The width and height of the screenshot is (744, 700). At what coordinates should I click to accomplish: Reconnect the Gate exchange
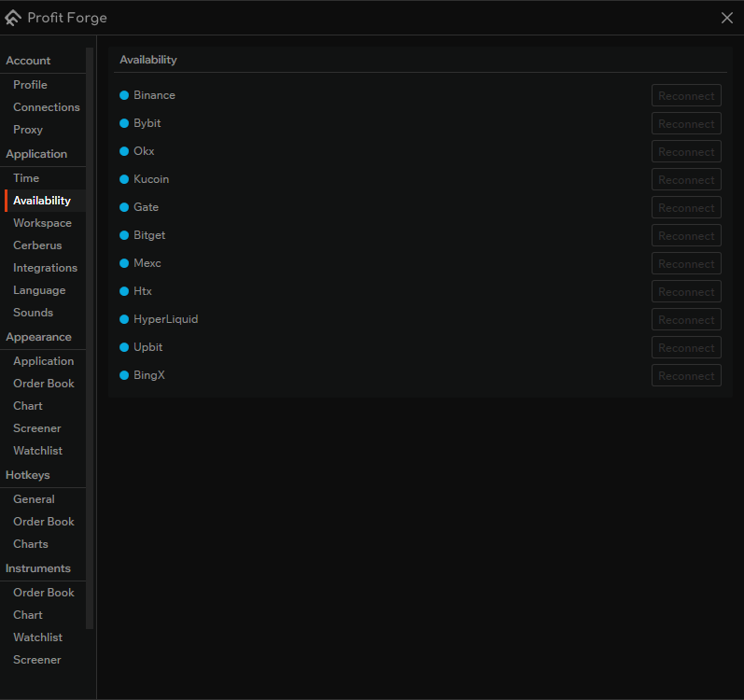point(686,208)
